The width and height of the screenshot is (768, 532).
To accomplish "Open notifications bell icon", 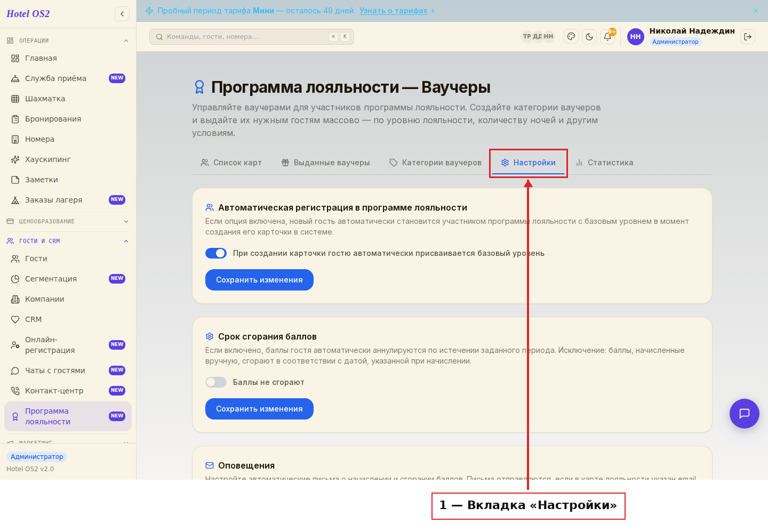I will click(607, 37).
